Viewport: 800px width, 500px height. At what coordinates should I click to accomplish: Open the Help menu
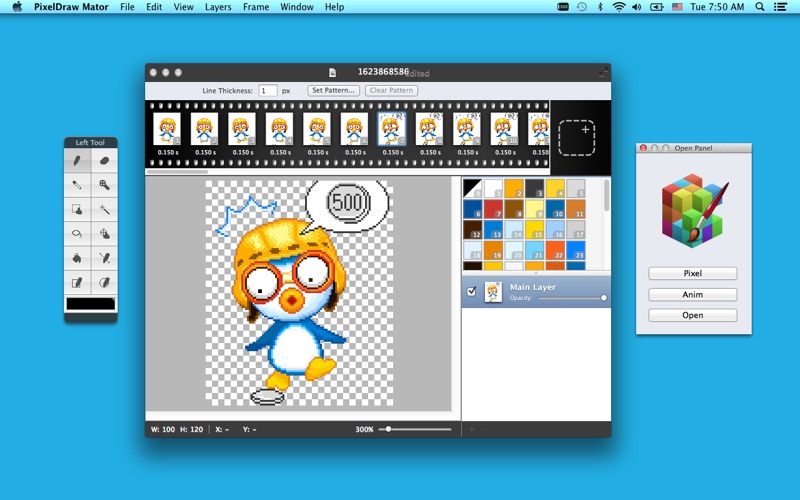334,7
